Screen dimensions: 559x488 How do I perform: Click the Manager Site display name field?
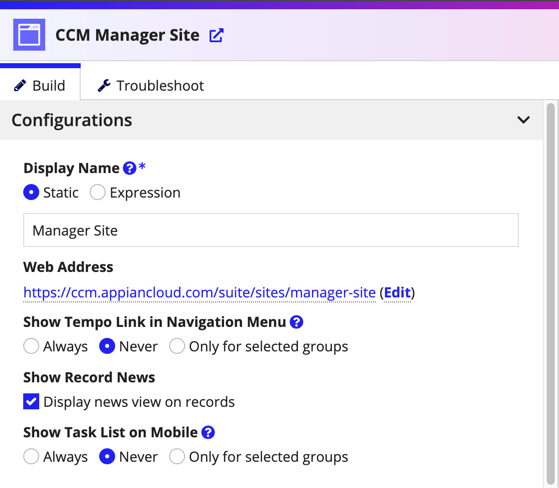click(271, 230)
